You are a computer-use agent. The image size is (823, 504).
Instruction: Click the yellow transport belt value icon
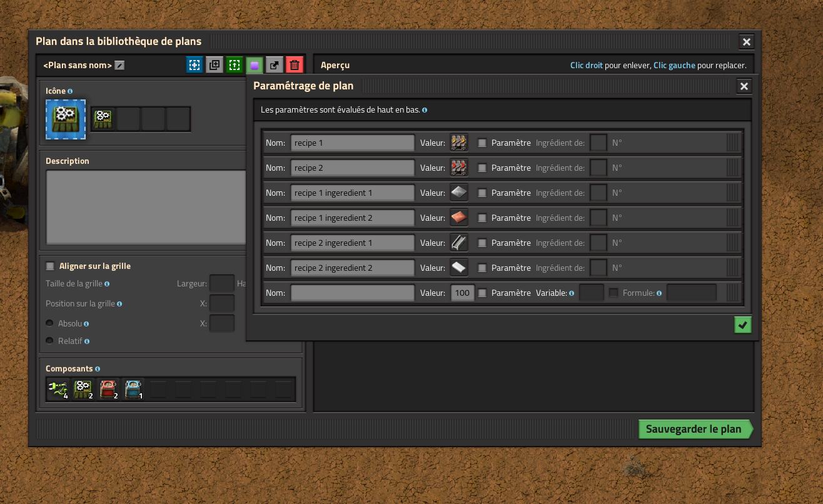[x=459, y=143]
